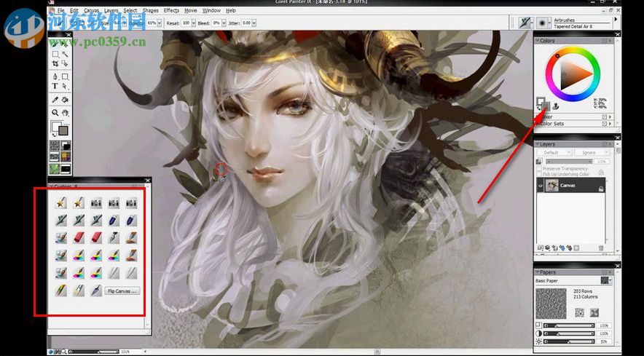
Task: Open the Ignore composite depth dropdown
Action: click(592, 152)
